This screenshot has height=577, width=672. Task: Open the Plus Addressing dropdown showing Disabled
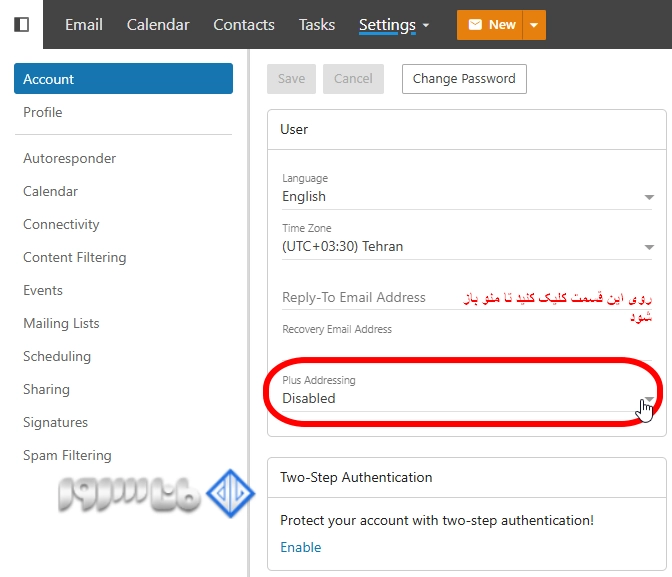pos(467,398)
